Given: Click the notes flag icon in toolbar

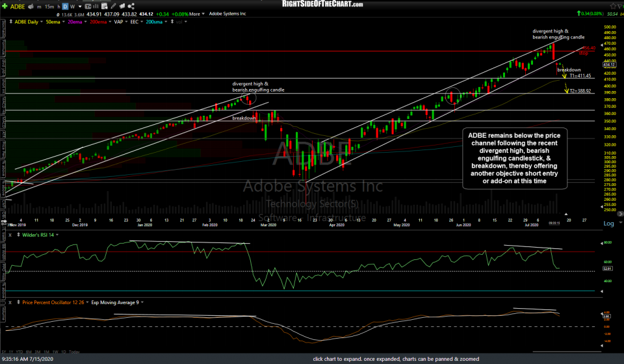Looking at the screenshot, I should click(x=122, y=6).
